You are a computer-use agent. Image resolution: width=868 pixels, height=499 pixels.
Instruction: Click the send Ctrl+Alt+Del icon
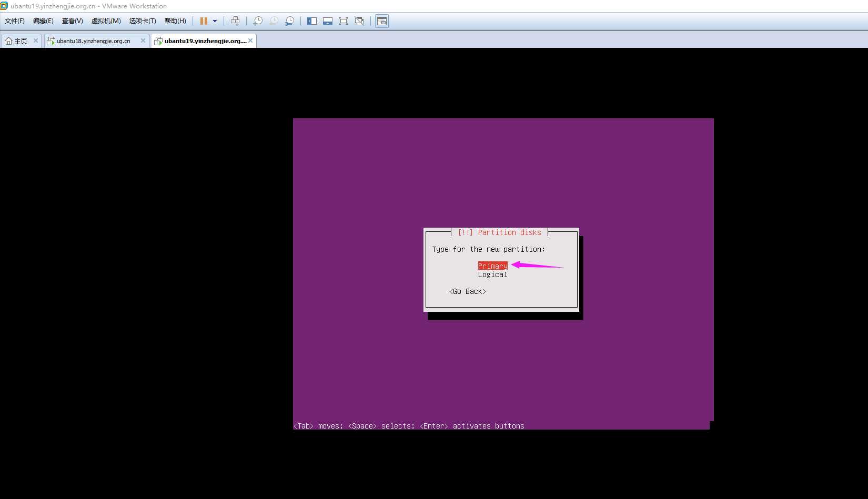tap(235, 21)
